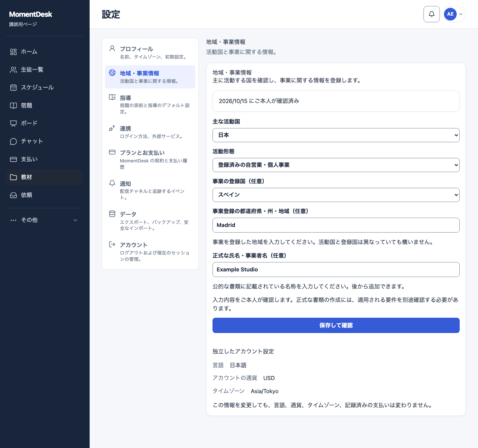Click the 生徒一覧 people icon

[x=13, y=70]
